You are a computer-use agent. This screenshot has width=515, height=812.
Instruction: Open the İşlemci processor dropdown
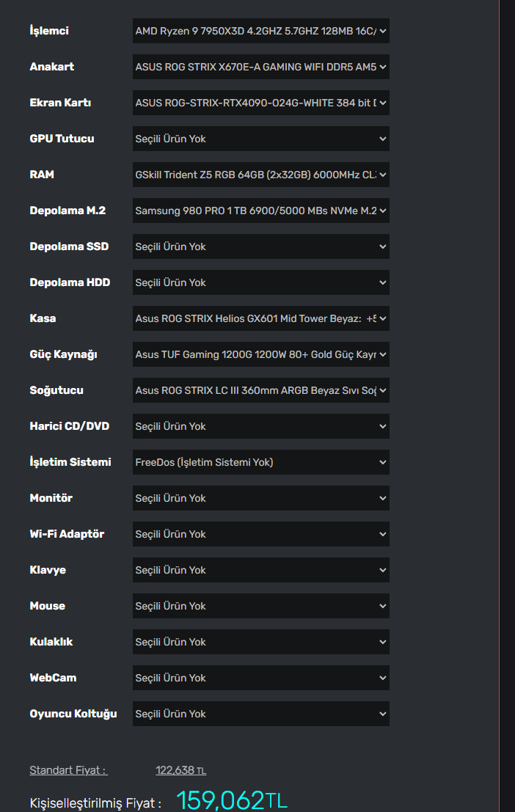[260, 31]
